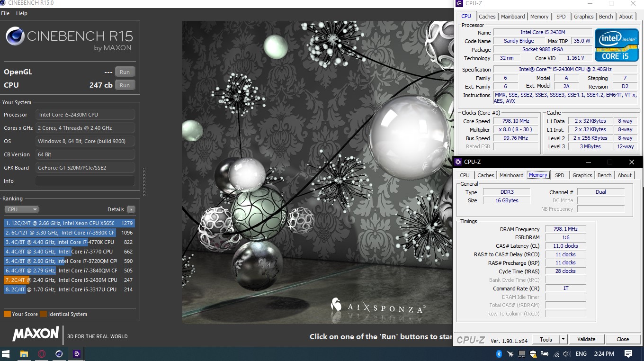644x361 pixels.
Task: Click the Bluetooth tray icon
Action: (x=499, y=354)
